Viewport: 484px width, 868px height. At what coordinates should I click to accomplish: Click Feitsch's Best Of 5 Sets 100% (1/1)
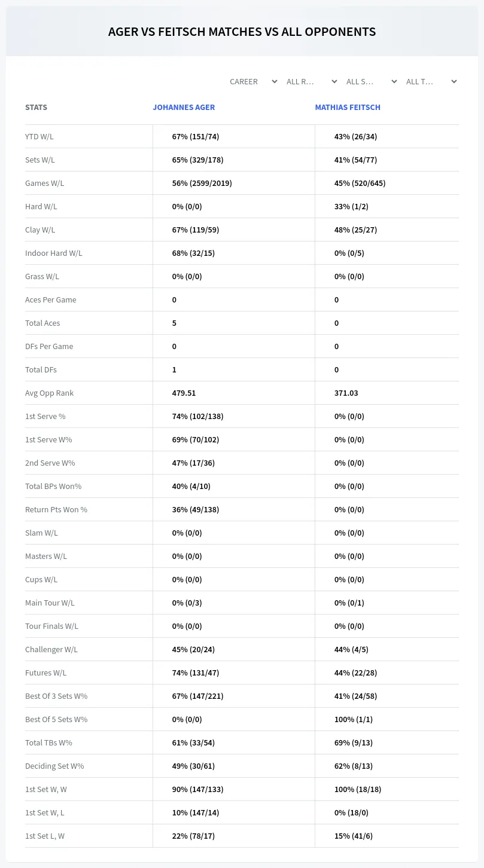[x=354, y=719]
